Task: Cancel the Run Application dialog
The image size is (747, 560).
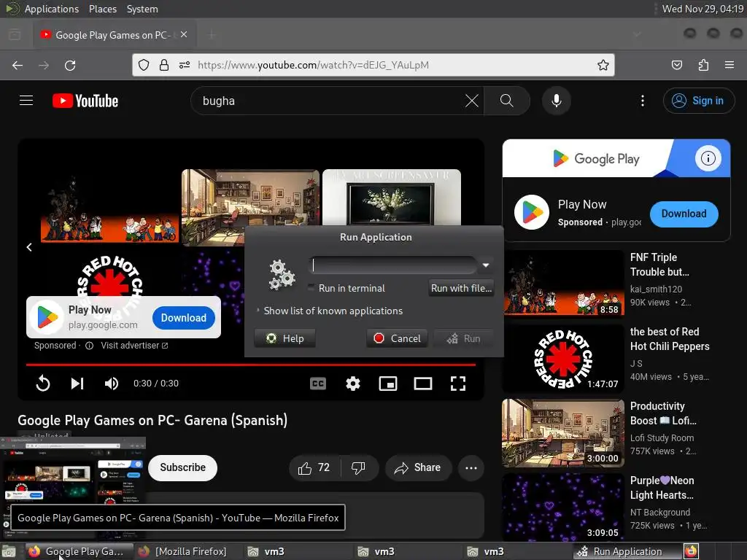Action: click(x=397, y=338)
